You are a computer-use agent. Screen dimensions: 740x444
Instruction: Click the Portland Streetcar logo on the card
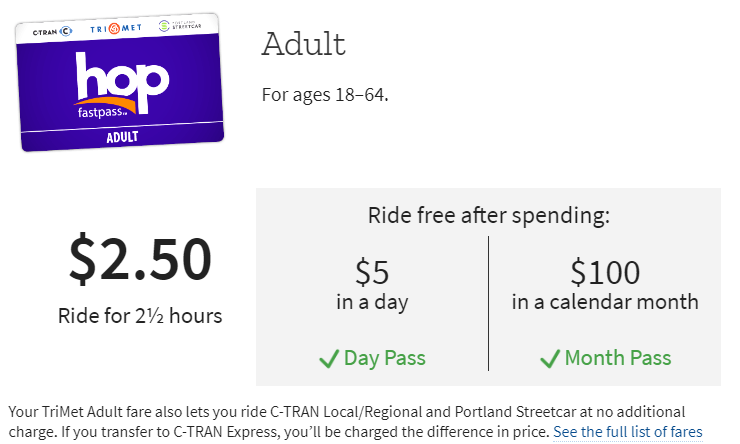coord(180,25)
